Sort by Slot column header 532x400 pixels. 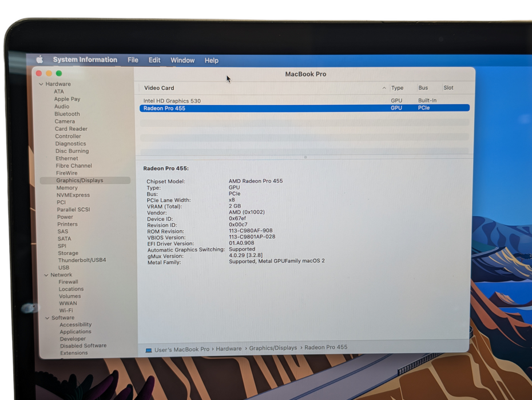pyautogui.click(x=448, y=88)
